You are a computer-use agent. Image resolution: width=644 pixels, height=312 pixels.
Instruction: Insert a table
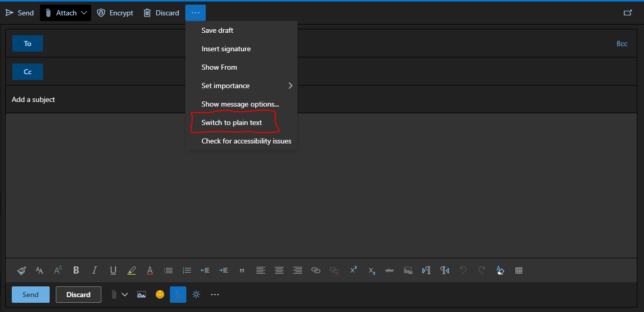(x=519, y=271)
